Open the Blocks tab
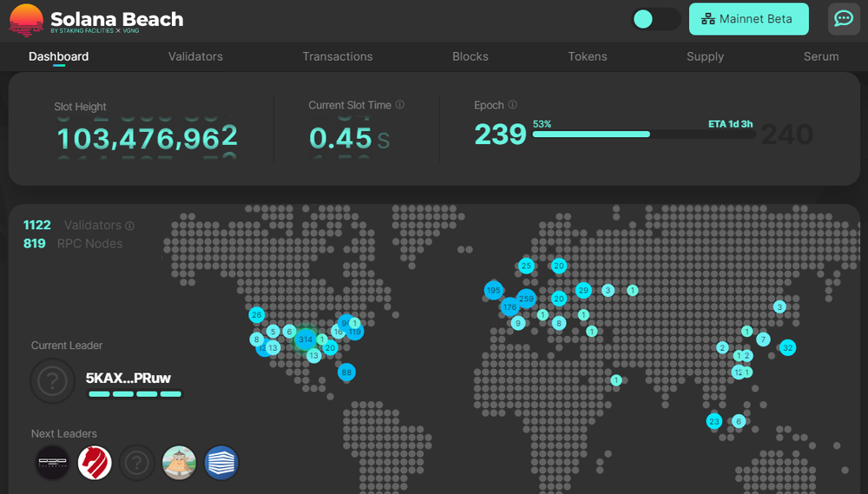The image size is (868, 494). pos(470,56)
